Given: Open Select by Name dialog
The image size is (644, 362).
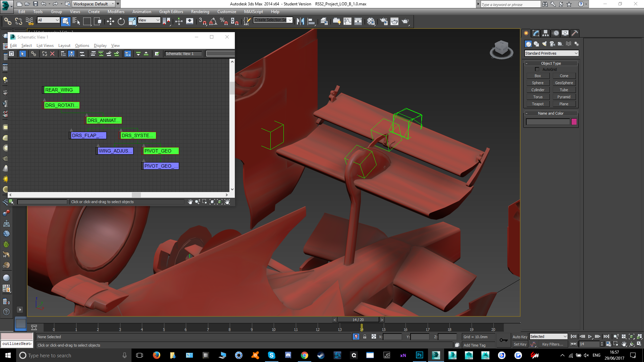Looking at the screenshot, I should [76, 21].
